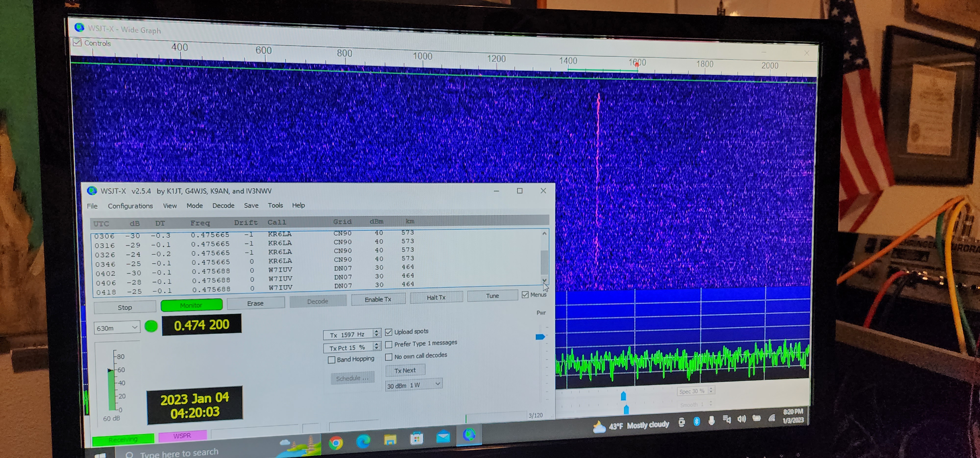Open the 30 dBm 1 W power dropdown

click(x=414, y=385)
